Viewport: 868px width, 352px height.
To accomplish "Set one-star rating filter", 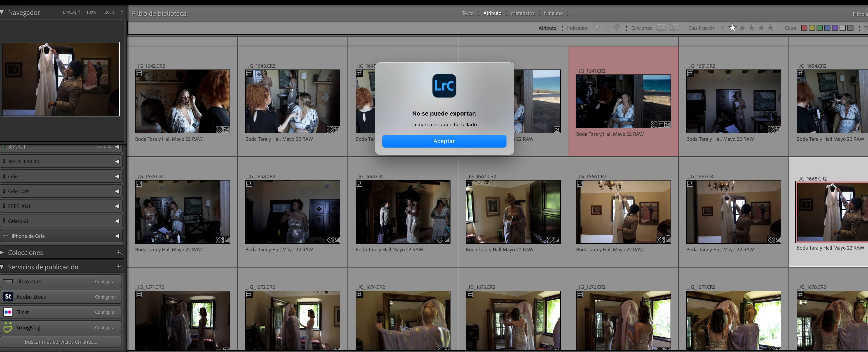I will [732, 28].
